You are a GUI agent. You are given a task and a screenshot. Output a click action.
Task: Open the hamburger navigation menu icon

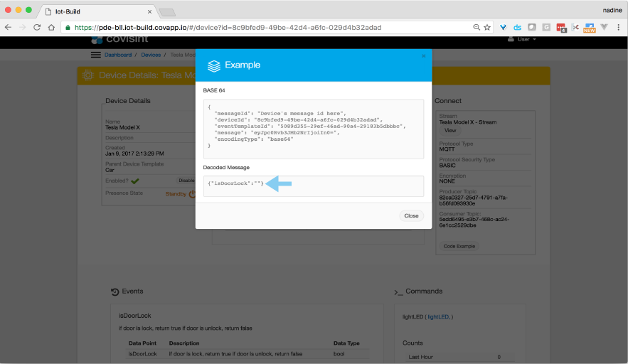95,55
